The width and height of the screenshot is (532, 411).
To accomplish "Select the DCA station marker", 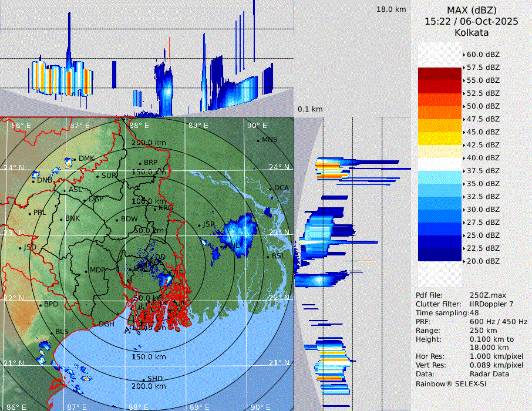I will point(271,188).
